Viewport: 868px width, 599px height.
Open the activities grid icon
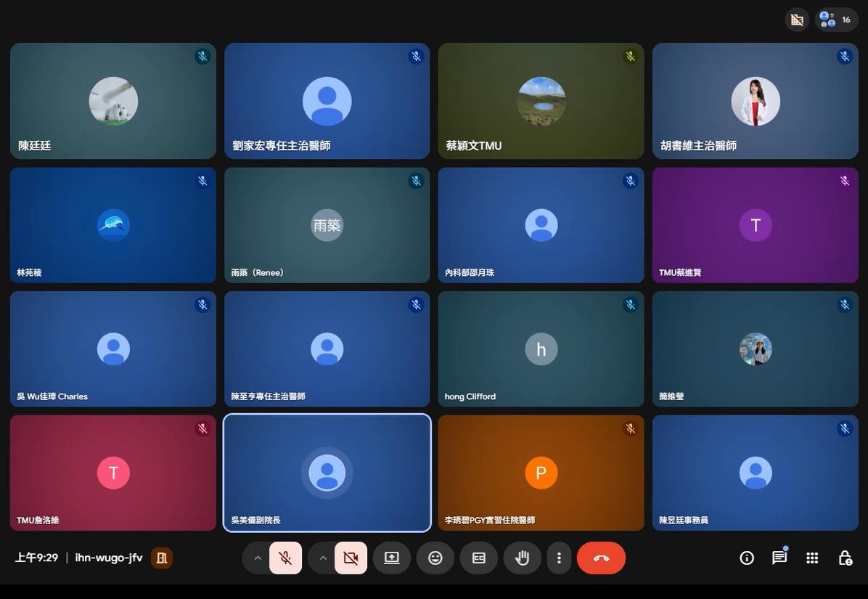(x=812, y=558)
